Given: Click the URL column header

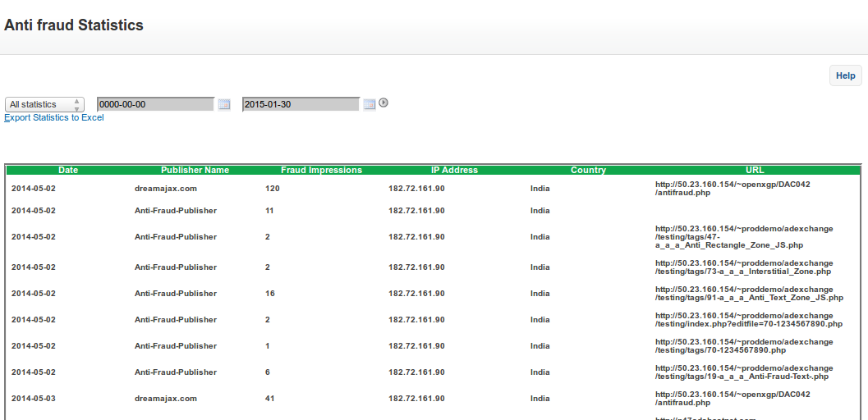Looking at the screenshot, I should [755, 171].
